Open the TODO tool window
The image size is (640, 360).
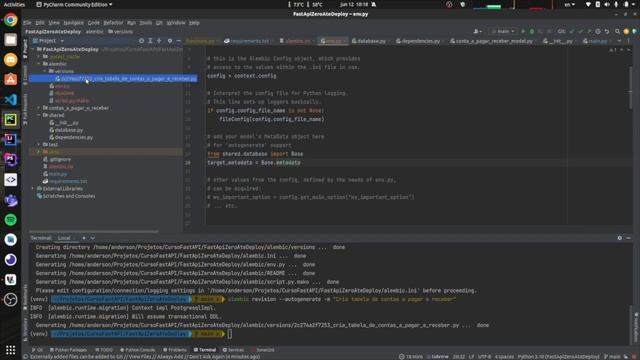click(104, 350)
